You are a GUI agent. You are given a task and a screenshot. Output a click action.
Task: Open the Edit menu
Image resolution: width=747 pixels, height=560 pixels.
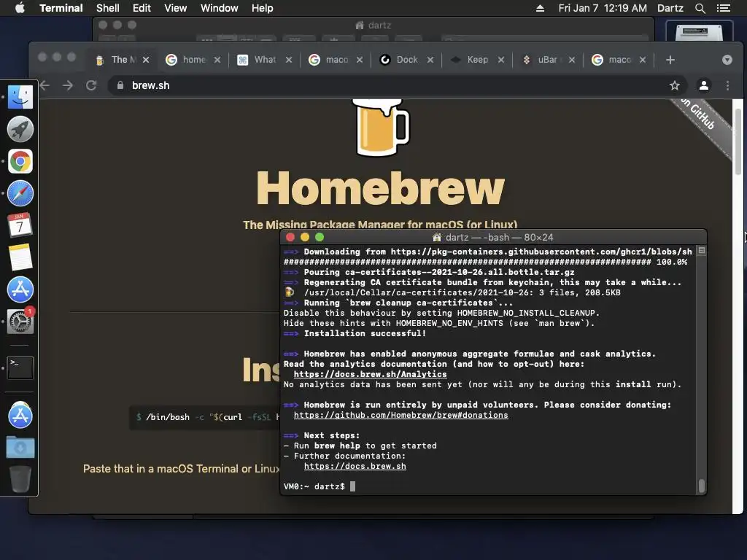(x=142, y=8)
